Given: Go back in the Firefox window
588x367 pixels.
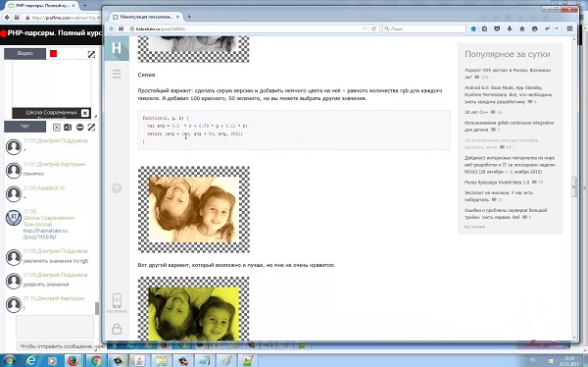Looking at the screenshot, I should coord(112,28).
